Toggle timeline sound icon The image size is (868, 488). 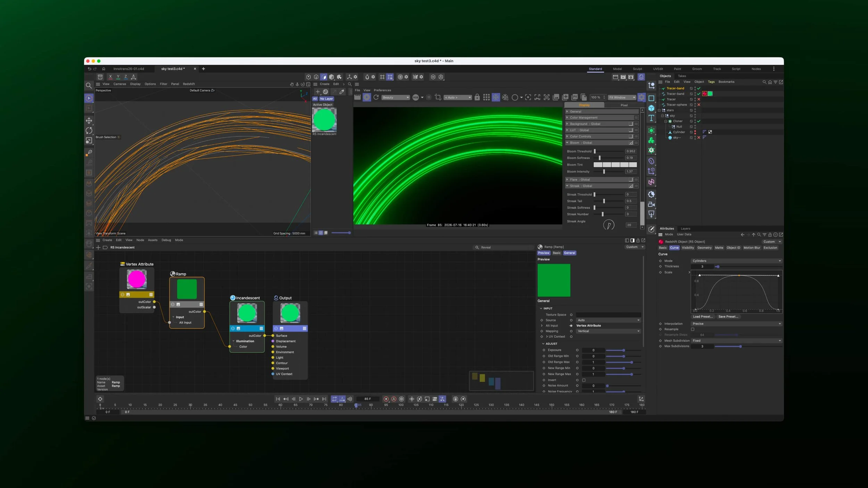coord(350,399)
